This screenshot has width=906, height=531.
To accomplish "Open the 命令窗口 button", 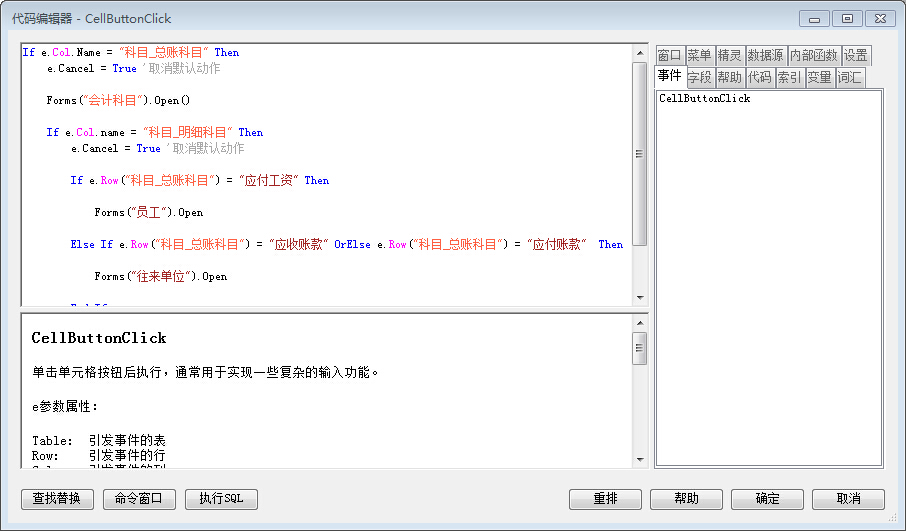I will [x=139, y=499].
